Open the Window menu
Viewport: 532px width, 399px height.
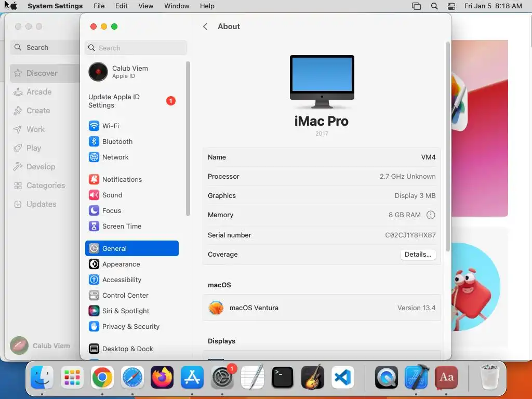177,6
